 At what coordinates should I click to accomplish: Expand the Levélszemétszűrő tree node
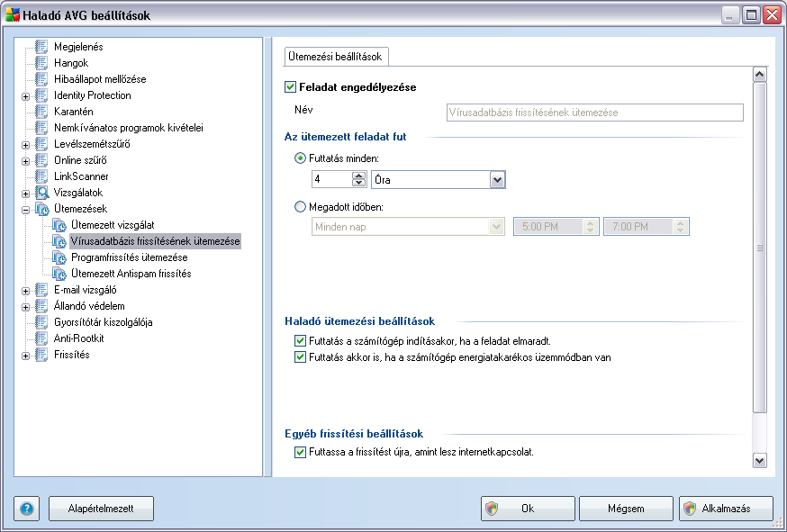(25, 145)
